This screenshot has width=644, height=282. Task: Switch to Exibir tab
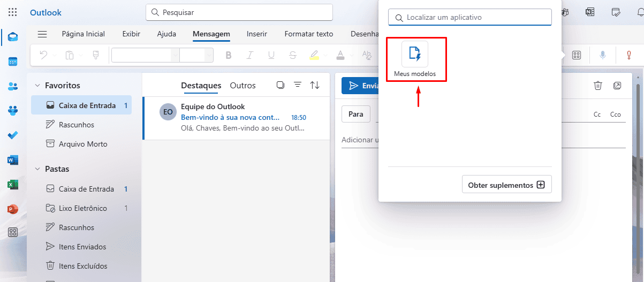click(x=131, y=34)
